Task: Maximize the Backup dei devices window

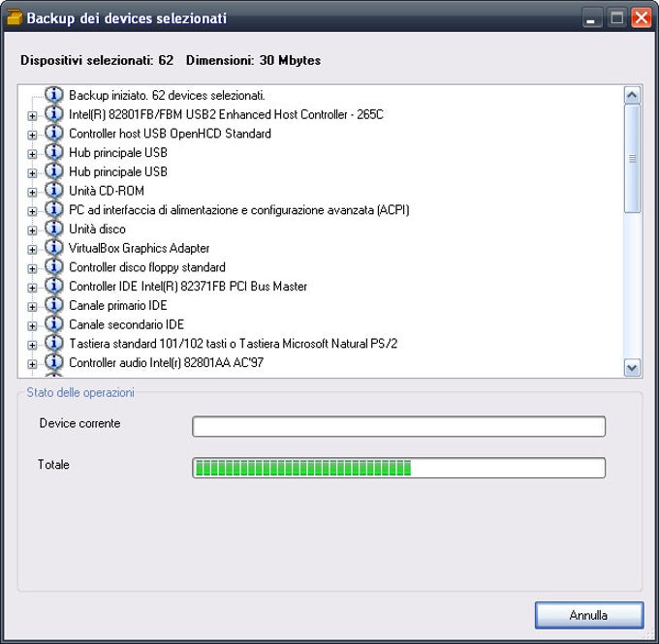Action: coord(616,18)
